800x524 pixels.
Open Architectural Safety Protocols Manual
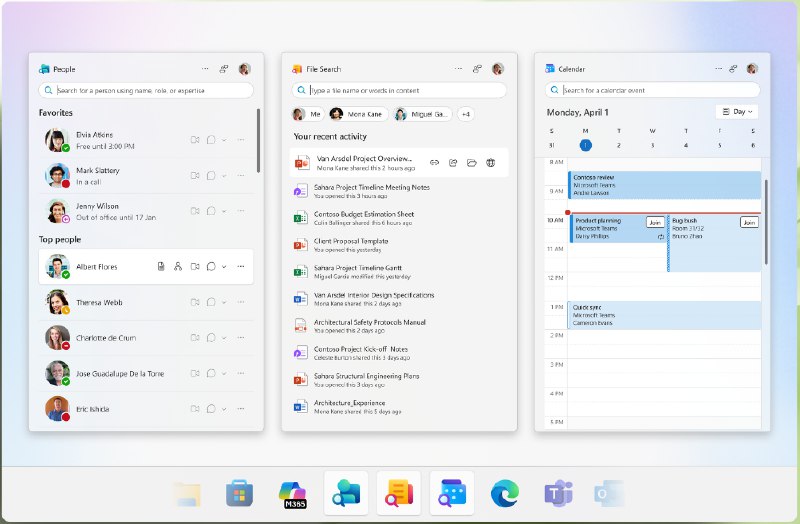[x=399, y=326]
